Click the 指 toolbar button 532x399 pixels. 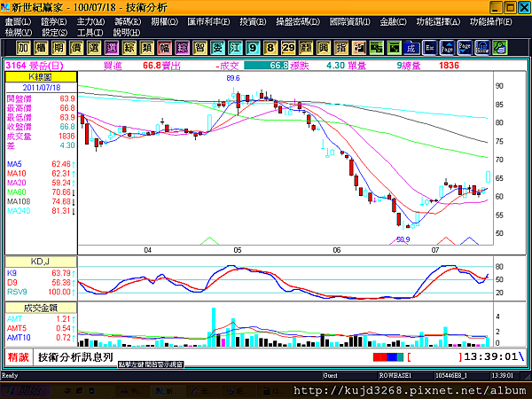tap(341, 48)
